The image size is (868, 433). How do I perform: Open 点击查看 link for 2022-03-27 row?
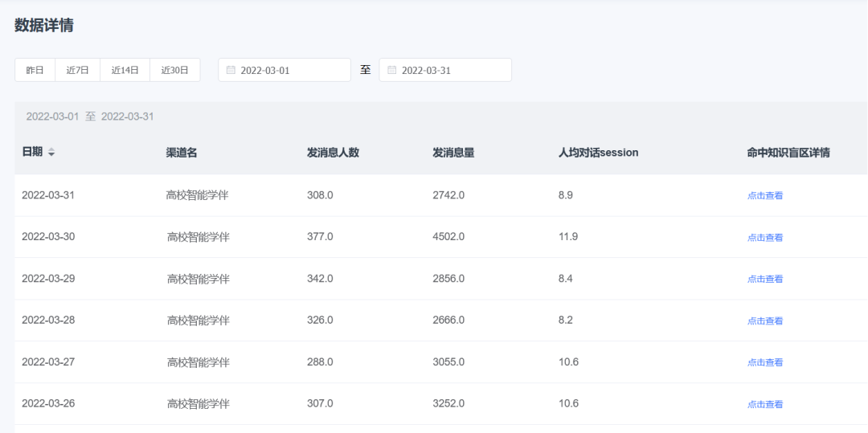click(765, 362)
